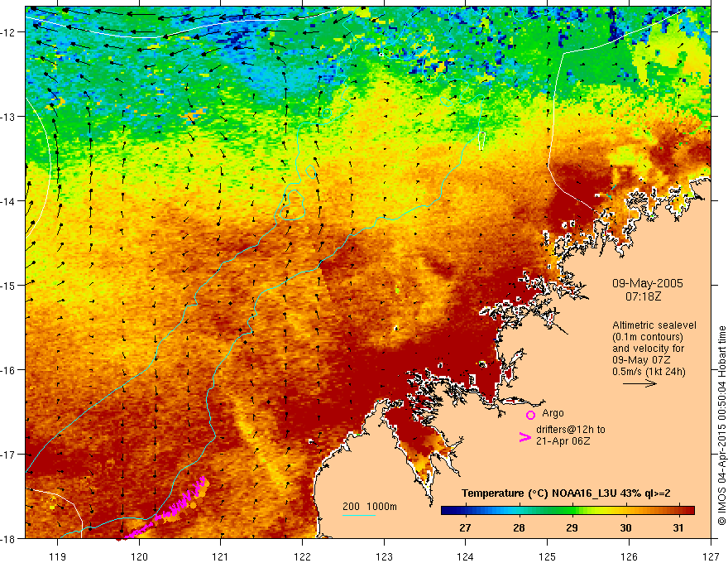This screenshot has height=563, width=728.
Task: Click the latitude axis label -18
Action: click(10, 538)
